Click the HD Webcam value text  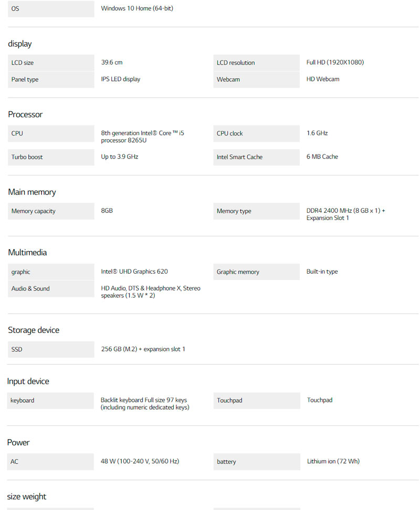coord(323,79)
